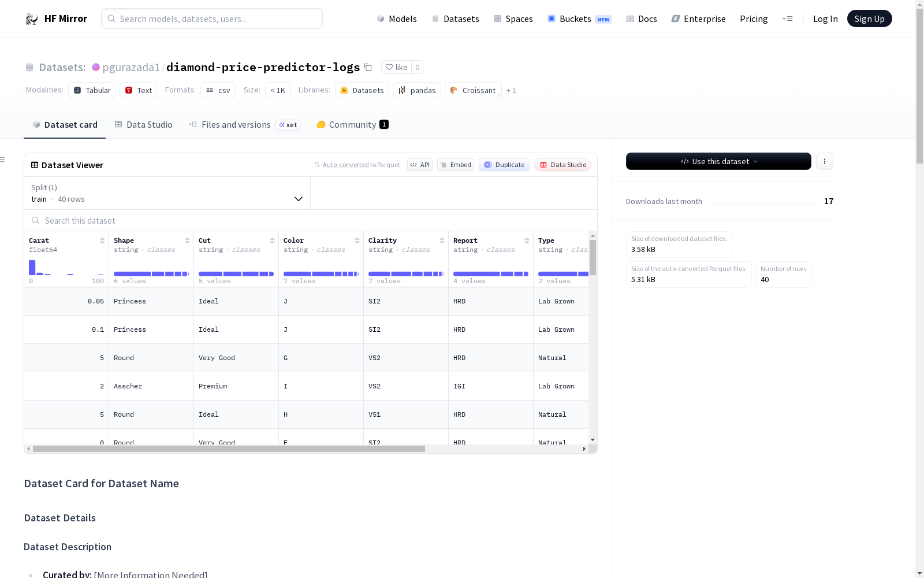Switch to the Dataset card tab
The width and height of the screenshot is (924, 578).
65,125
